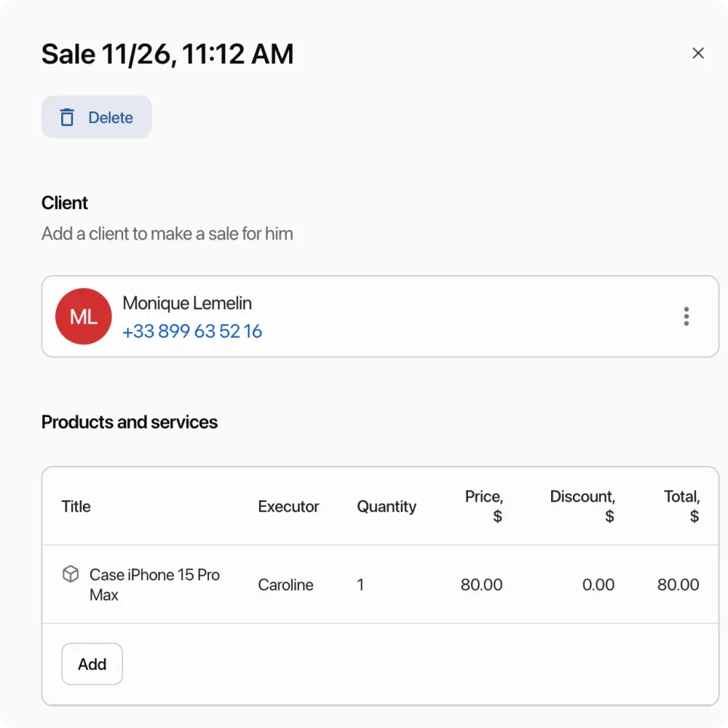The height and width of the screenshot is (728, 728).
Task: Click the Total value 80.00
Action: 678,585
